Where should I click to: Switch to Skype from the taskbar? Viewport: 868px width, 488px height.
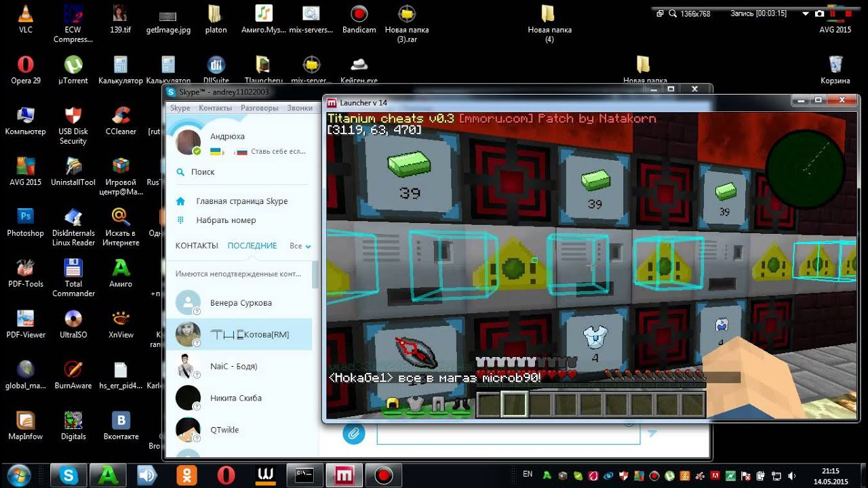(x=69, y=475)
